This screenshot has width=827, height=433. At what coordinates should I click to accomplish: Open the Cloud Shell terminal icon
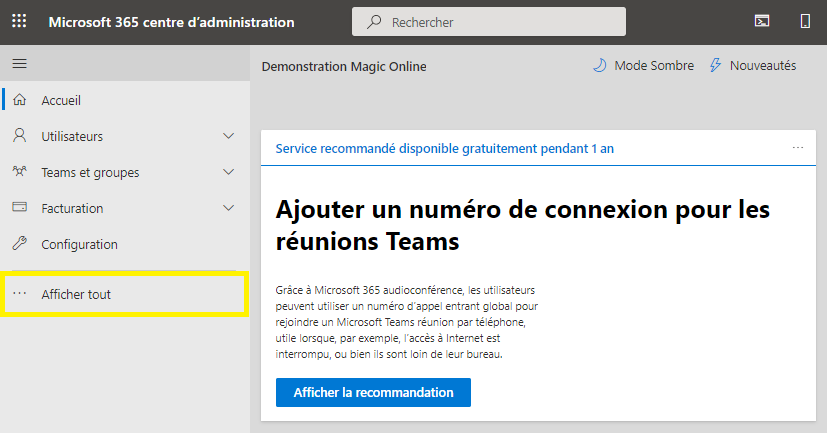762,21
